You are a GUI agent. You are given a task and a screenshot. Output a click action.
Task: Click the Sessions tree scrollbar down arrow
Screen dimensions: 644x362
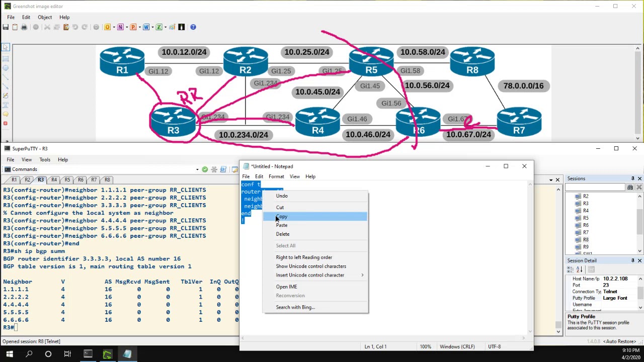coord(639,251)
